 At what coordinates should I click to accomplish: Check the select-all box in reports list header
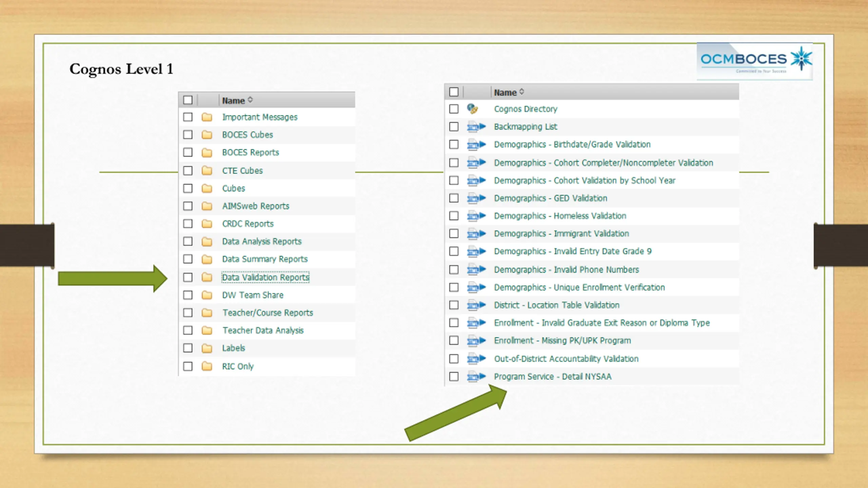click(454, 92)
